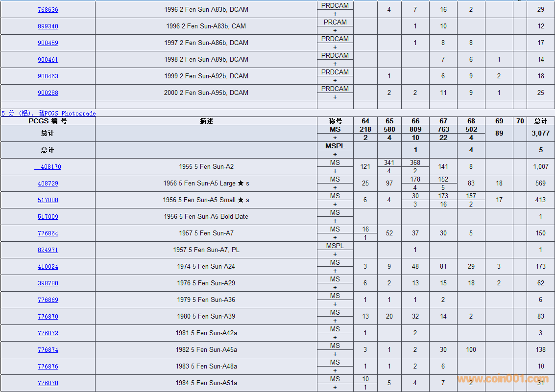
Task: Select the 3,077 grand total cell
Action: [541, 133]
